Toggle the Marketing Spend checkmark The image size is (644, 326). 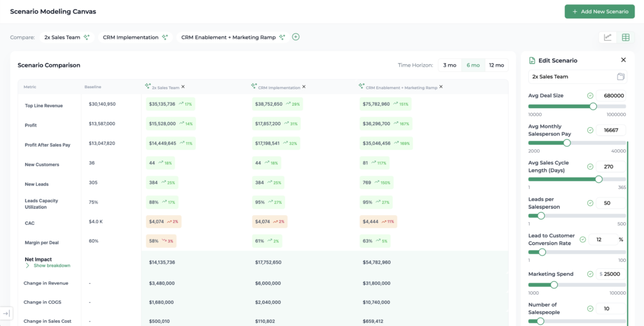tap(590, 274)
